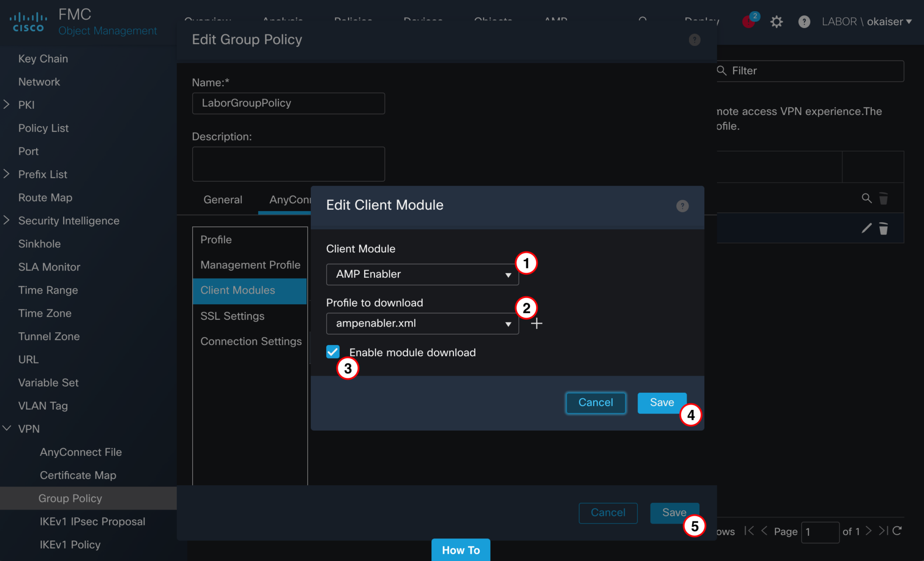The width and height of the screenshot is (924, 561).
Task: Add a new profile using the plus icon
Action: [x=536, y=323]
